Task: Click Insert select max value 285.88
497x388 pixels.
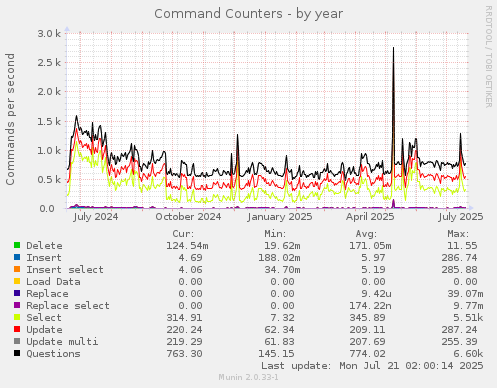Action: pos(459,270)
